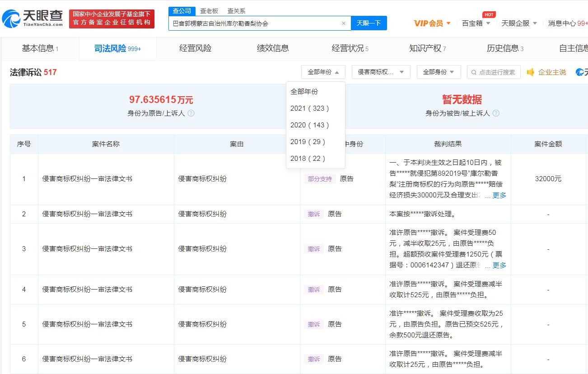This screenshot has height=374, width=588.
Task: Click the HOT badge above 百宝箱
Action: pyautogui.click(x=489, y=14)
